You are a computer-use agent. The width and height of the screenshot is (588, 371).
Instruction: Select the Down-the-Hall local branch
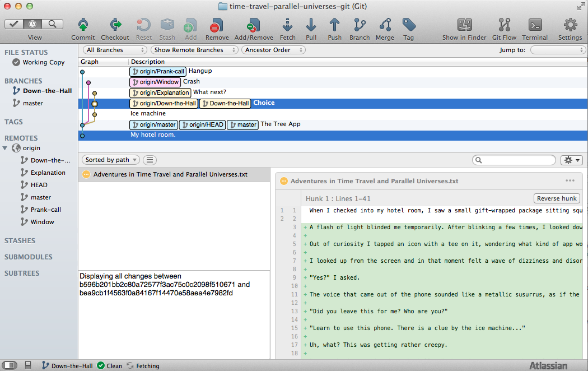43,91
